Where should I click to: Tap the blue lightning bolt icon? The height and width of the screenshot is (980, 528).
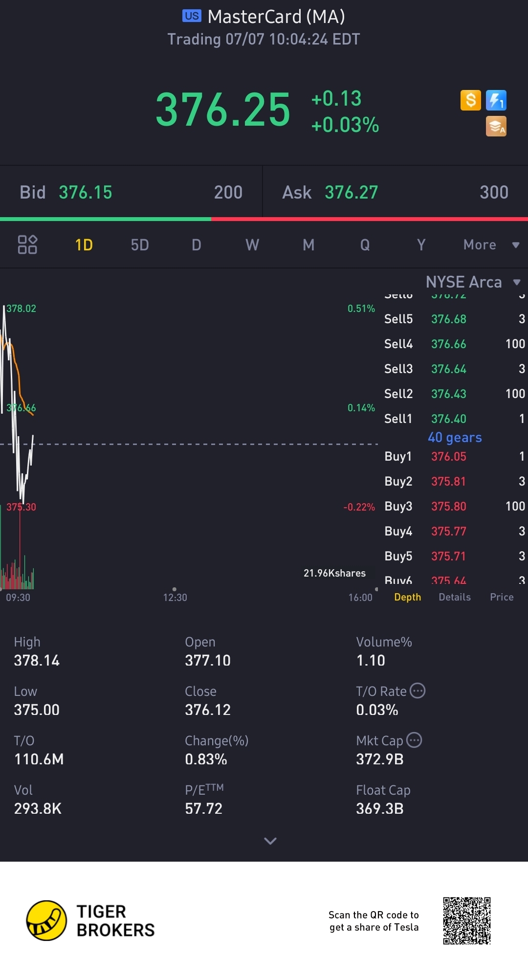(496, 100)
